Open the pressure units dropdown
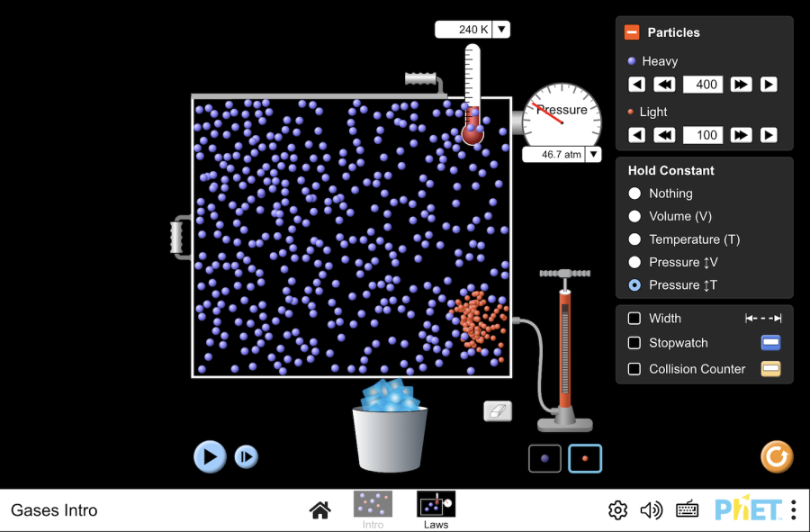 click(593, 155)
